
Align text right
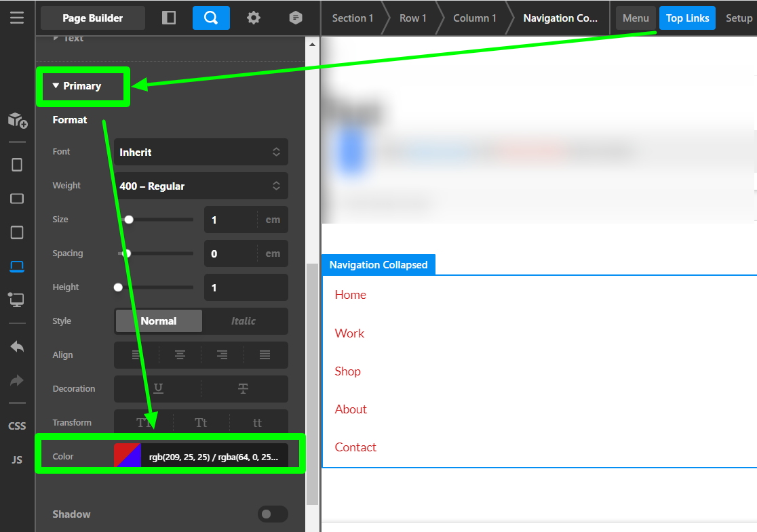click(x=222, y=355)
